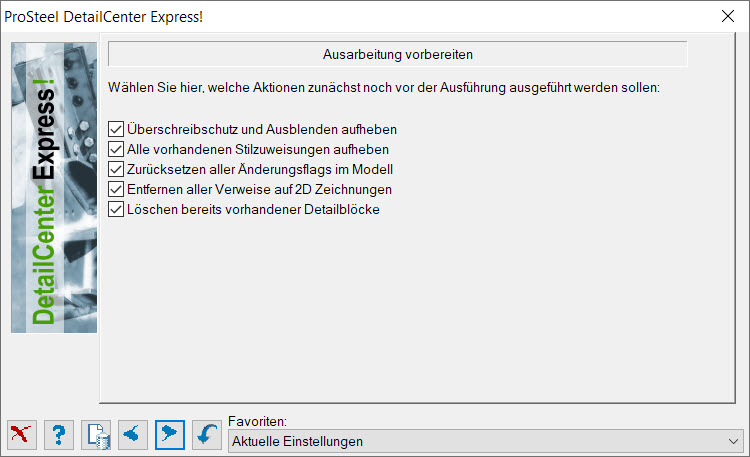Open help with the blue question mark
Image resolution: width=750 pixels, height=457 pixels.
pyautogui.click(x=59, y=435)
